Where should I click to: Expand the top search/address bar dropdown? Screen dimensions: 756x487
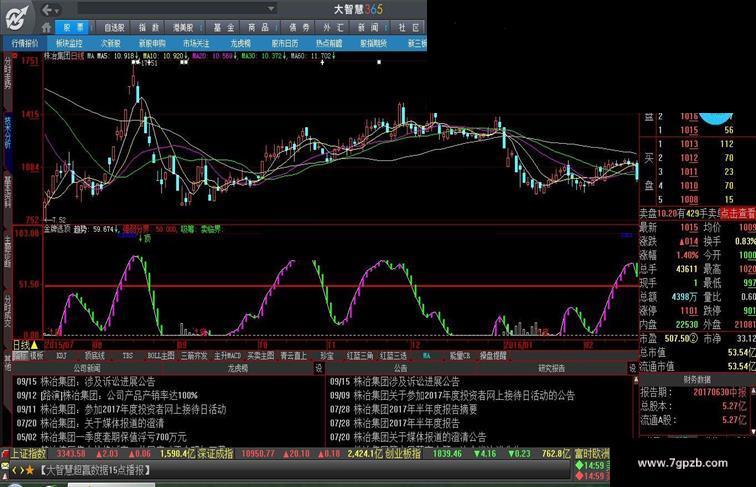(x=271, y=9)
